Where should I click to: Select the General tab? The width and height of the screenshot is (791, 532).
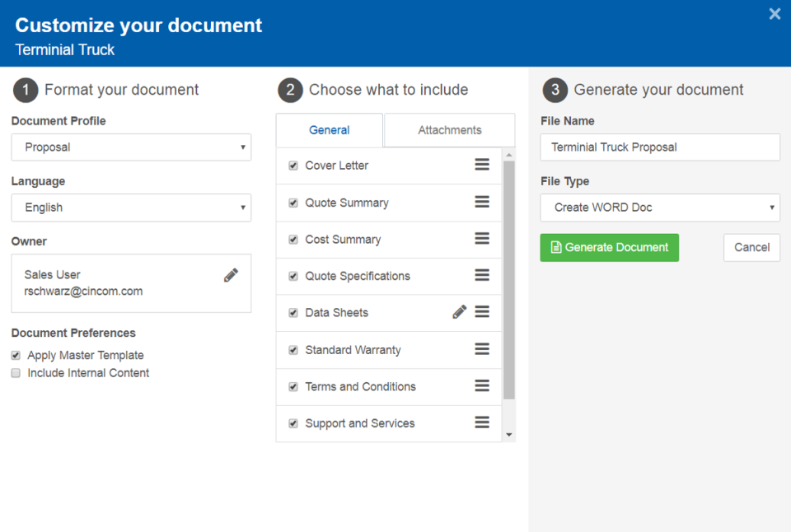(x=330, y=130)
